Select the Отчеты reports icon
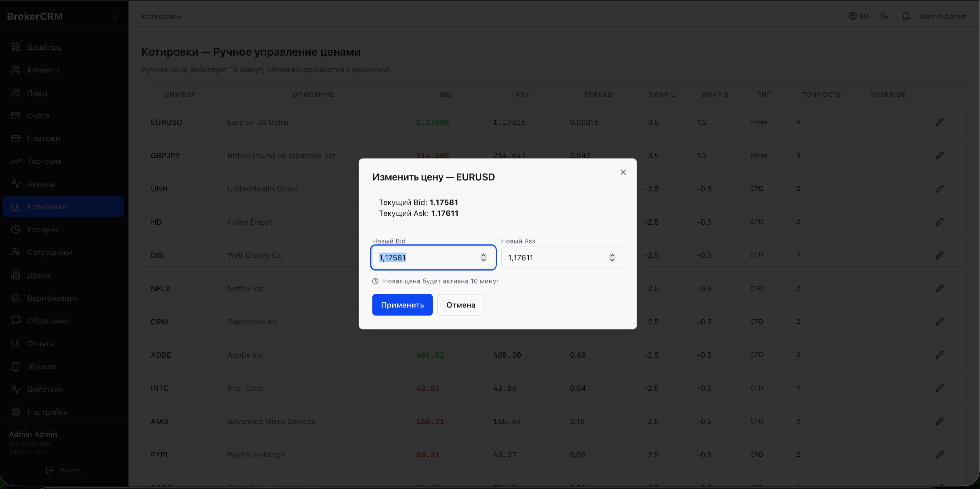The image size is (980, 489). (x=16, y=344)
